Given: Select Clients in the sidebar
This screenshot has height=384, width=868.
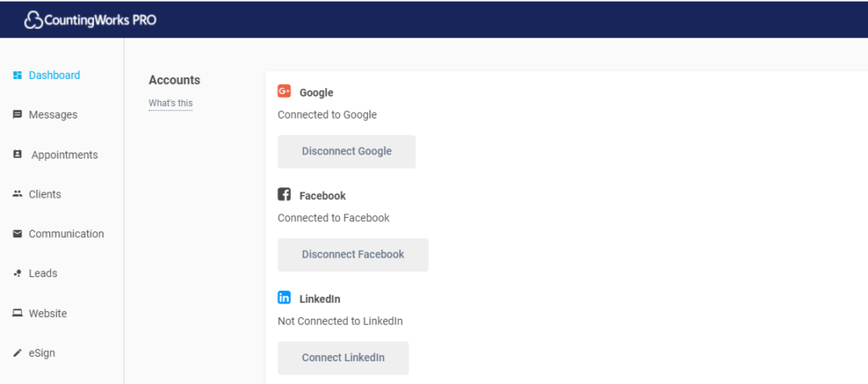Looking at the screenshot, I should [x=45, y=194].
